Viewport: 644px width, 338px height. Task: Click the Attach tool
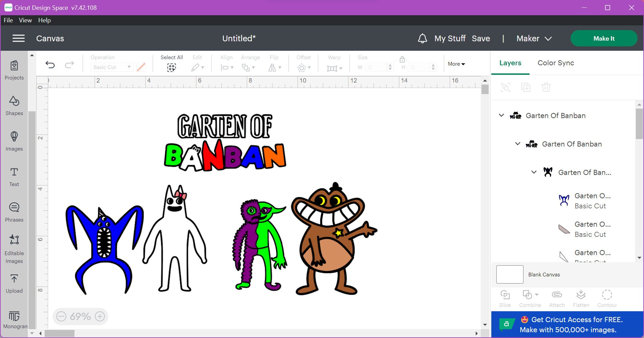[x=557, y=299]
